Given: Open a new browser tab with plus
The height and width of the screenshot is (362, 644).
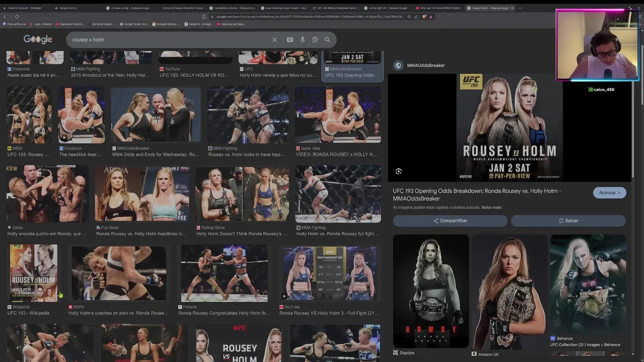Looking at the screenshot, I should click(x=520, y=8).
